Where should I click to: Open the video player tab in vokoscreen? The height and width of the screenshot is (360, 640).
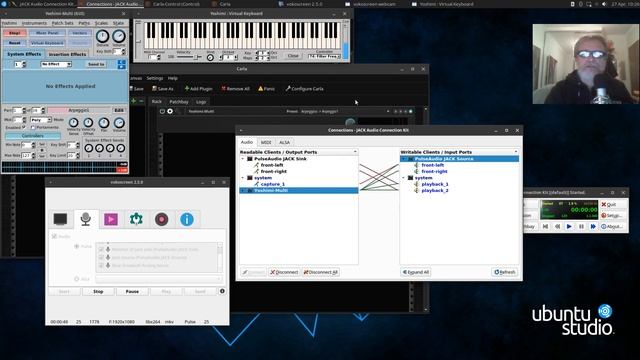[111, 219]
